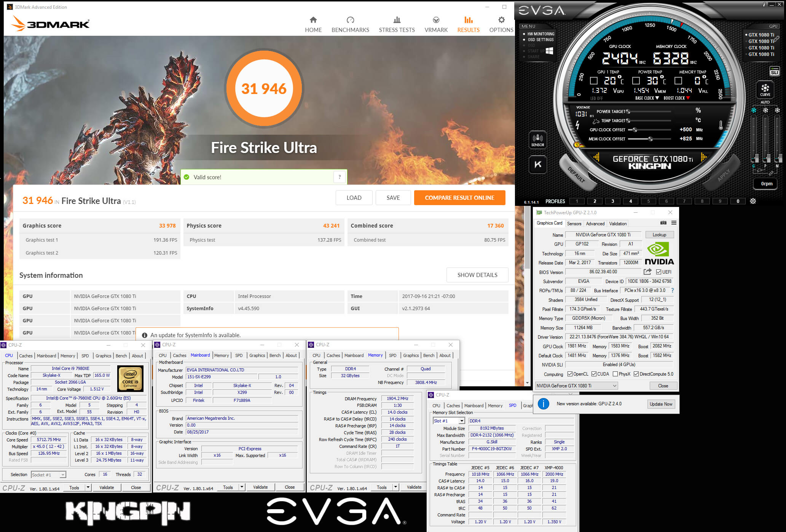Image resolution: width=786 pixels, height=532 pixels.
Task: Select profile 2 in EVGA Precision
Action: point(595,201)
